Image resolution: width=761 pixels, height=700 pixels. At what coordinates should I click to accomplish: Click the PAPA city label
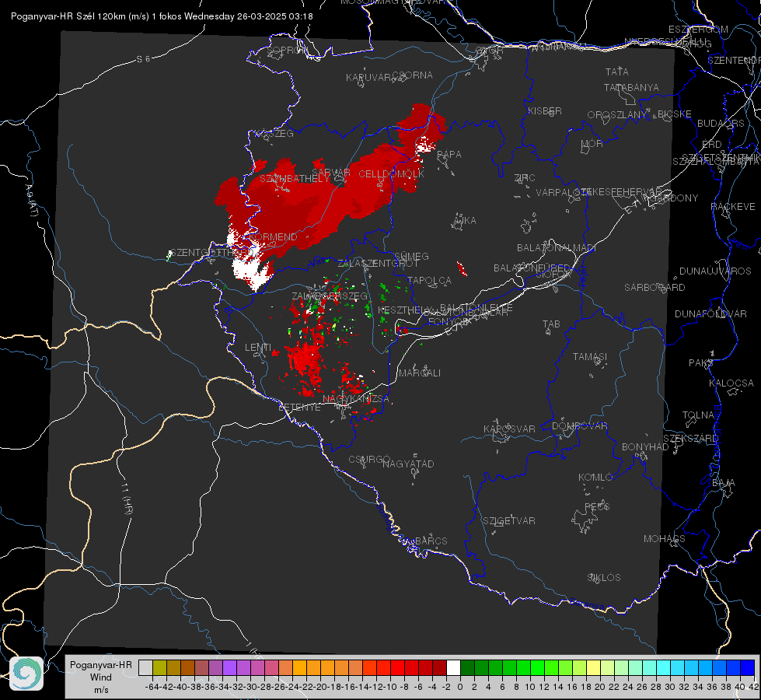449,155
